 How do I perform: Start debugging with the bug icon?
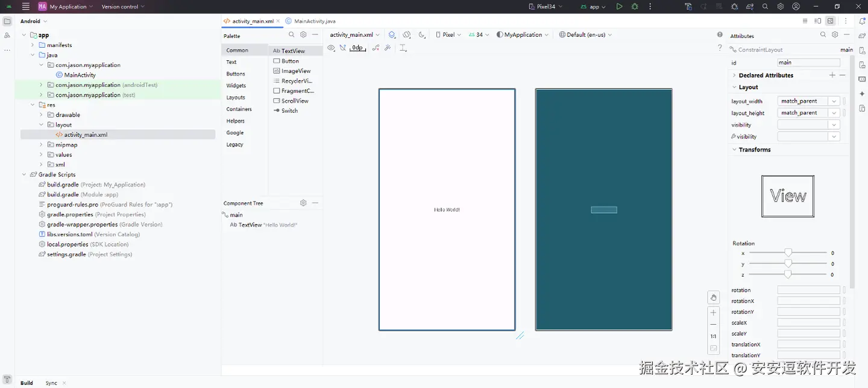click(635, 7)
